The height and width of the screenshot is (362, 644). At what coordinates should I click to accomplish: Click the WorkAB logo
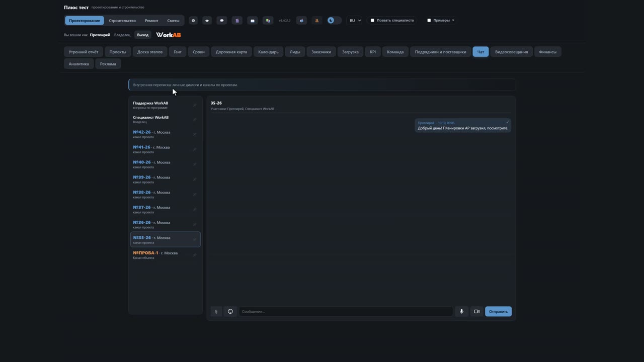(169, 35)
